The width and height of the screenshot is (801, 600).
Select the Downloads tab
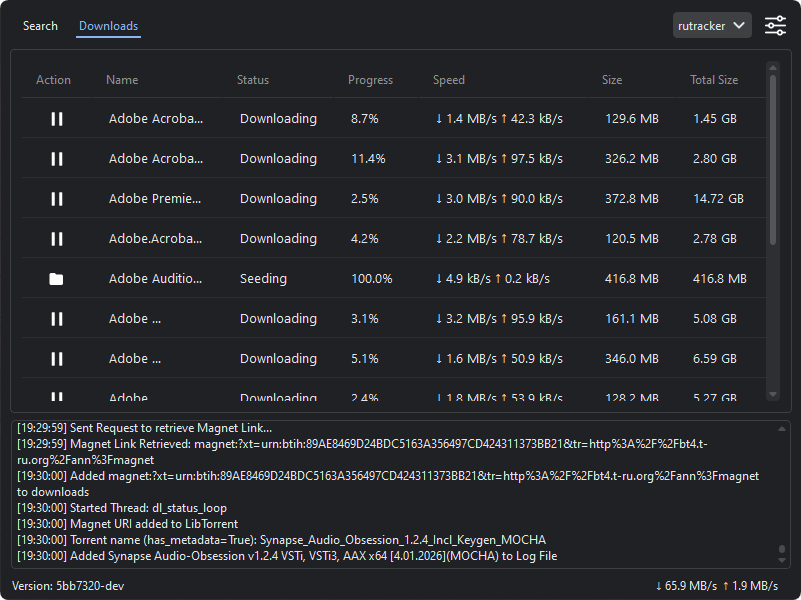[108, 26]
